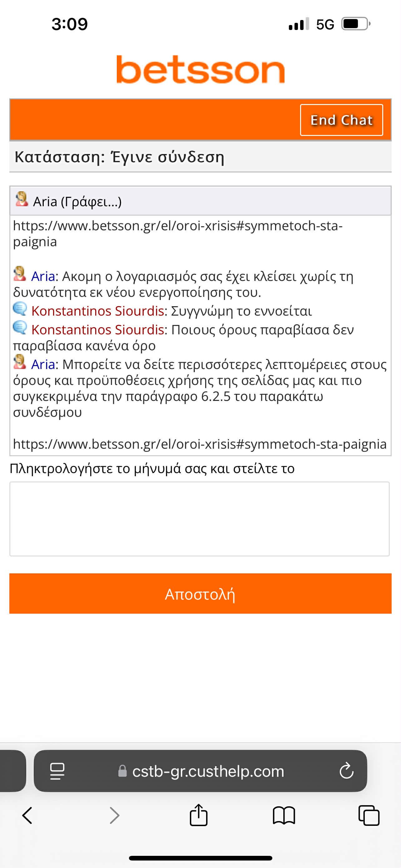This screenshot has height=868, width=401.
Task: Open the page settings reader icon in address bar
Action: 57,771
